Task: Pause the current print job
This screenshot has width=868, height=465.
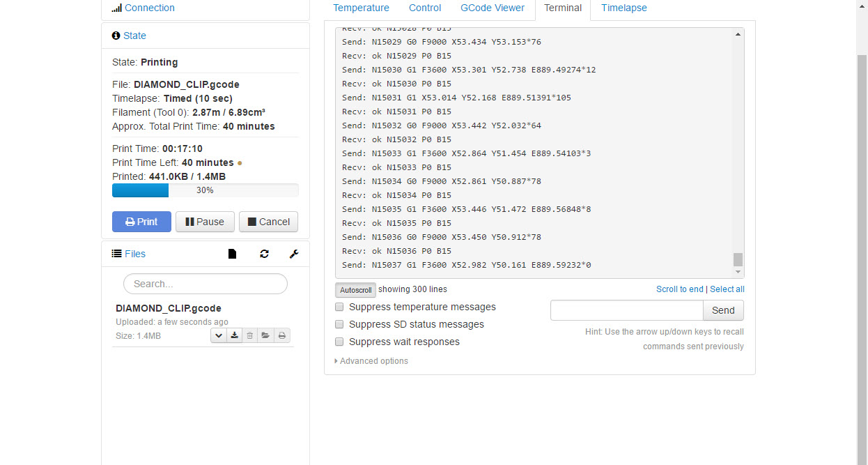Action: [205, 222]
